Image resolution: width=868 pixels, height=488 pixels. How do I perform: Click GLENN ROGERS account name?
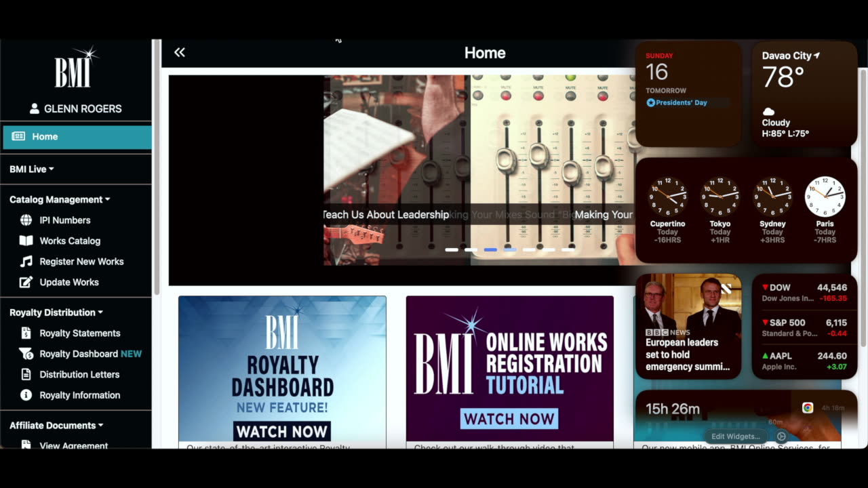(x=83, y=108)
